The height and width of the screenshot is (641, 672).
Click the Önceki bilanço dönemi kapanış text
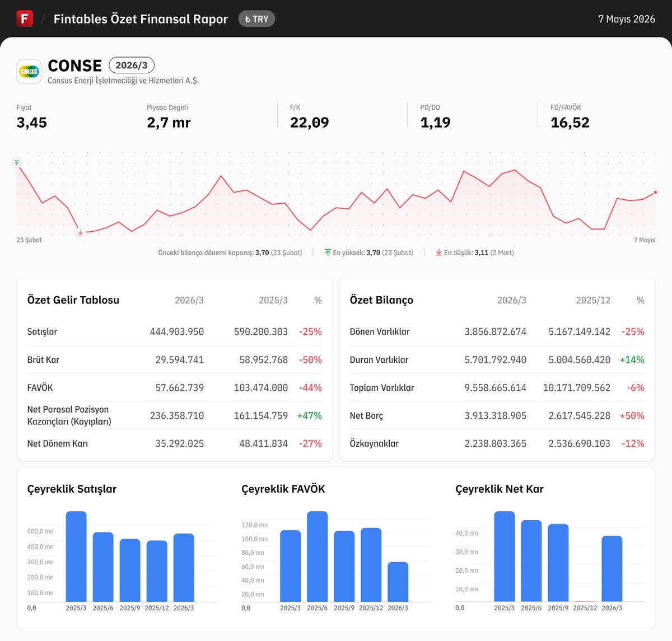tap(230, 253)
